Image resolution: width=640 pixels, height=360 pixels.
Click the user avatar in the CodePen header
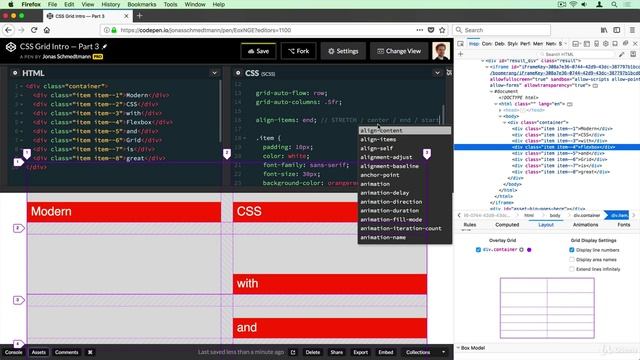coord(441,51)
